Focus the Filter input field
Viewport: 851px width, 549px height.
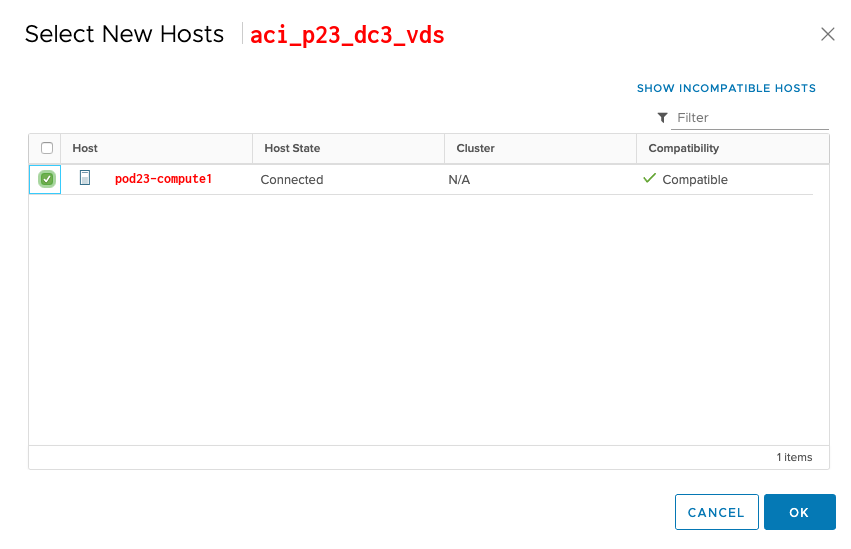[750, 118]
